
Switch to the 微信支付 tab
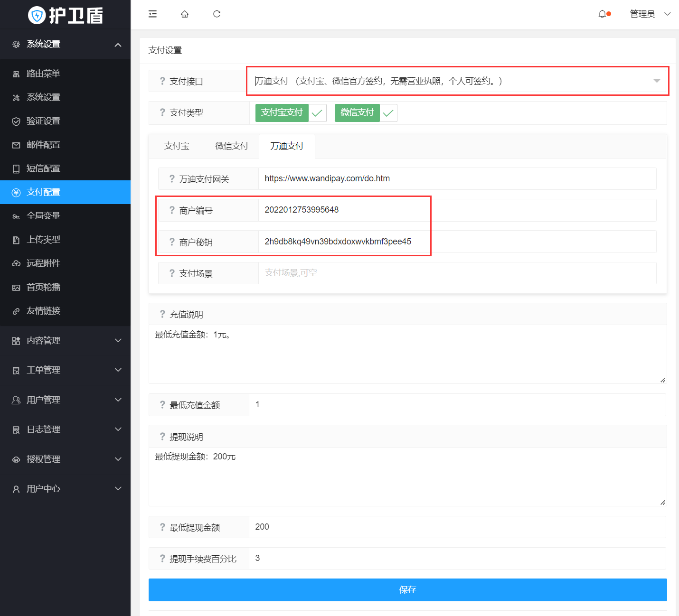(232, 146)
